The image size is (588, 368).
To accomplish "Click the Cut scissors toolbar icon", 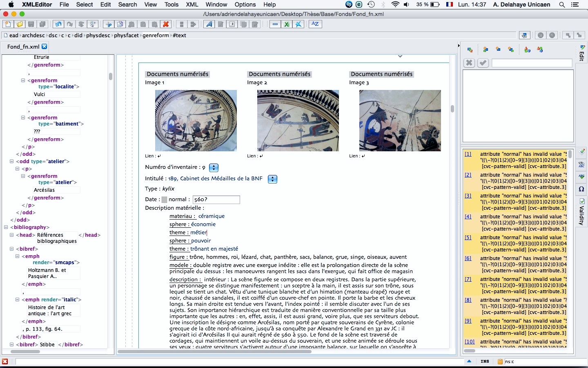I will [x=109, y=24].
